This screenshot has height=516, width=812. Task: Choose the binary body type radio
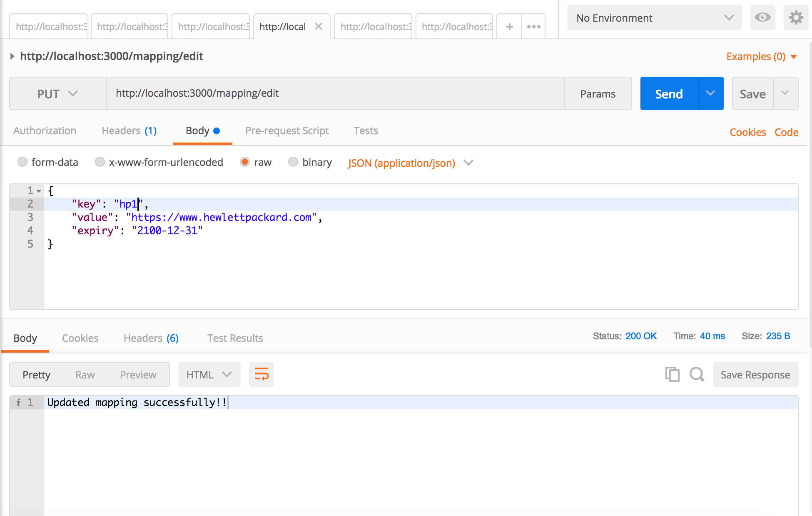coord(293,162)
